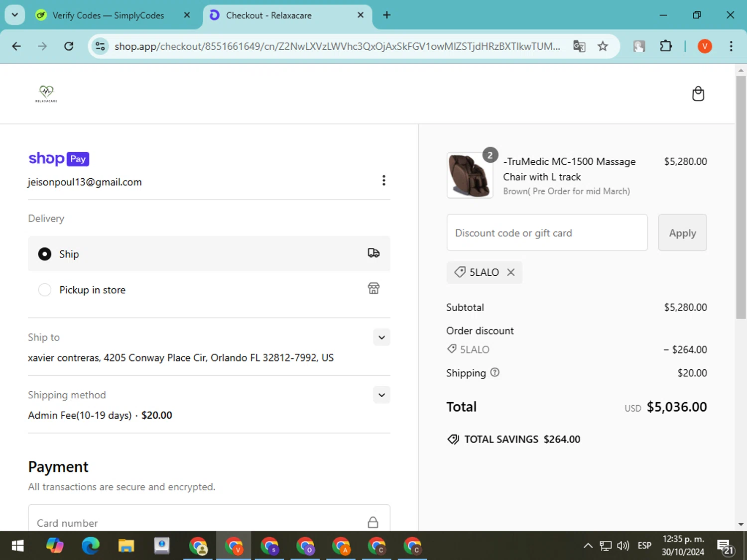Click the Total amount $5,036.00

pos(677,407)
